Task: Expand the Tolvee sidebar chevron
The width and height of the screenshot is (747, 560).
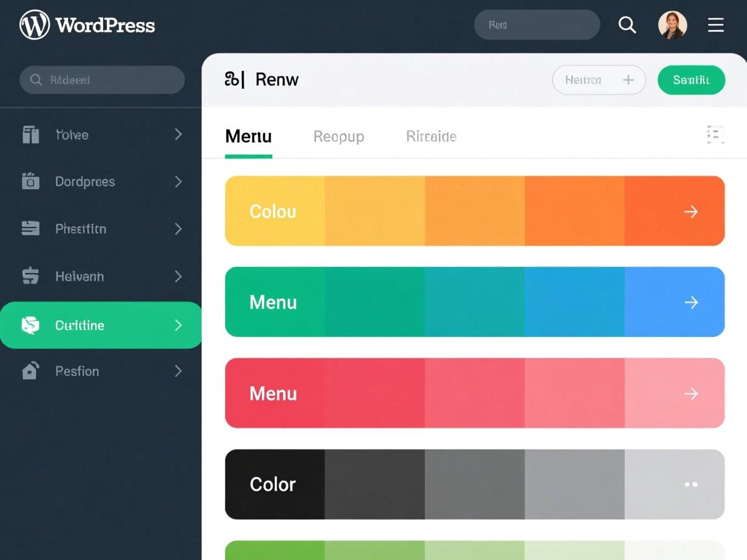Action: point(178,134)
